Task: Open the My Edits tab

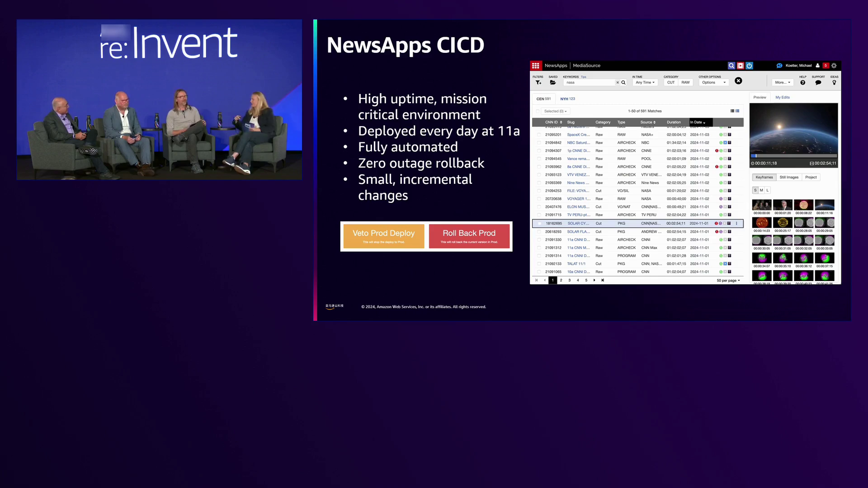Action: (782, 97)
